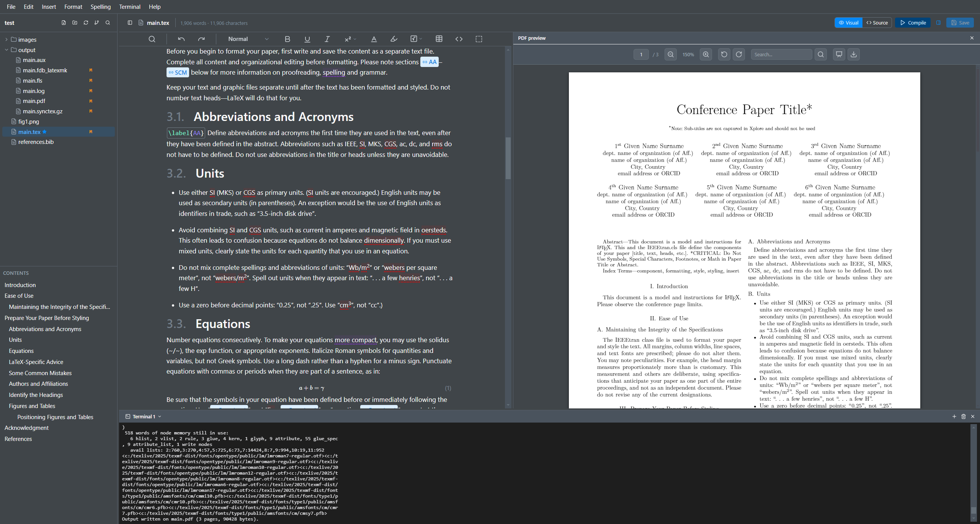Expand the images folder
This screenshot has width=980, height=524.
7,40
